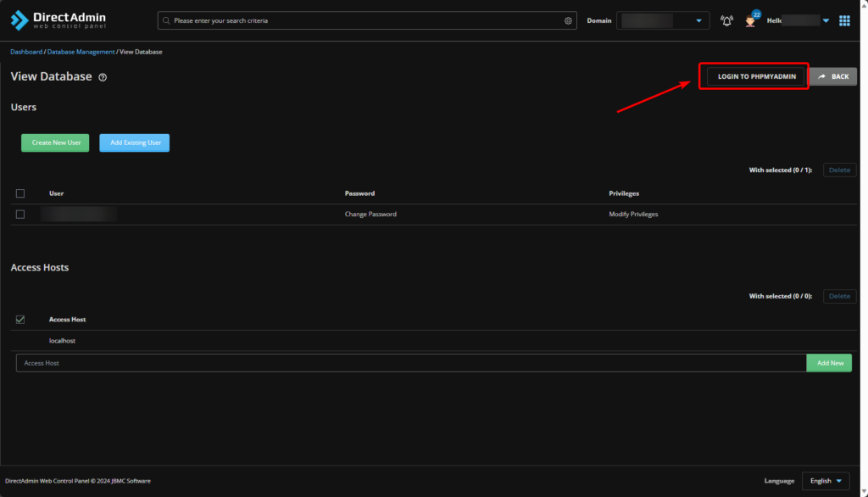Click the DirectAdmin logo icon

[19, 20]
